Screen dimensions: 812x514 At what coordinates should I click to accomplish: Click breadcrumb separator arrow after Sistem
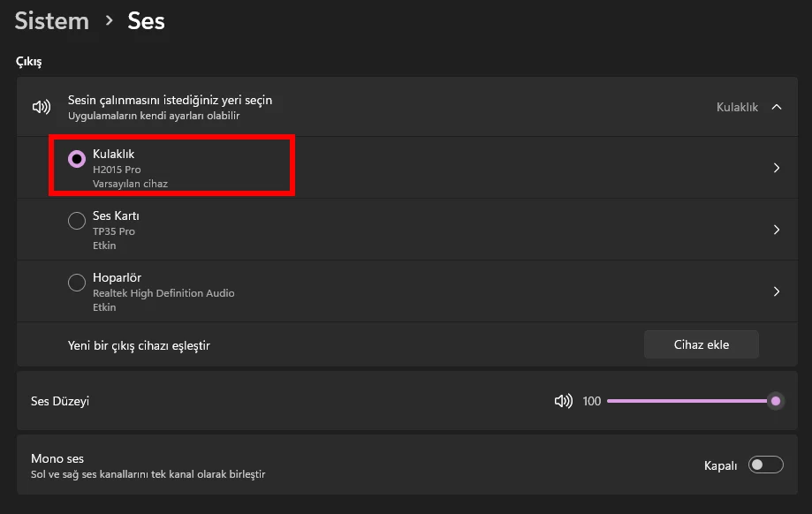click(109, 20)
